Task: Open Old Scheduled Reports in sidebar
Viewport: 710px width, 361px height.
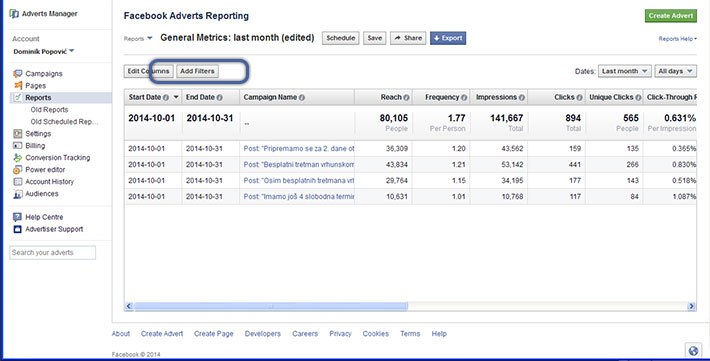Action: pos(64,121)
